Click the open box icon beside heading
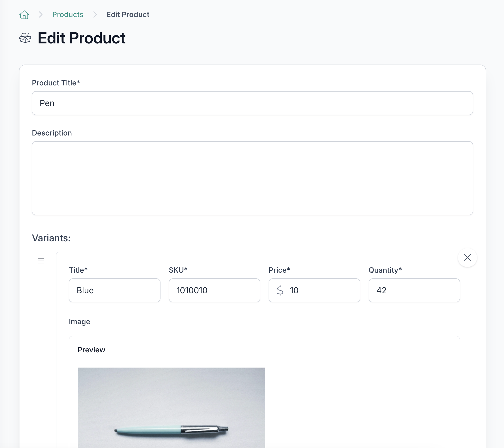 tap(25, 38)
